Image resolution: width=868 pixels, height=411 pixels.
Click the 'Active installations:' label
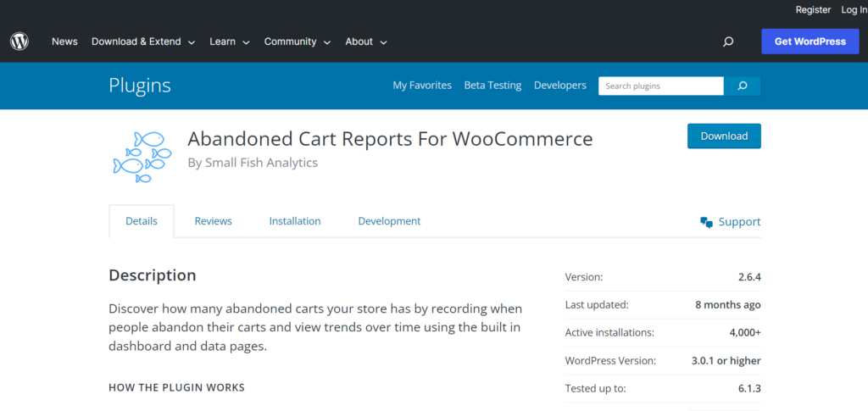pos(609,333)
